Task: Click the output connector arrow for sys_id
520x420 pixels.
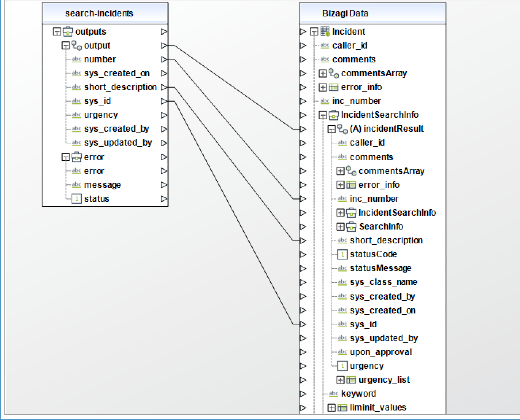Action: pyautogui.click(x=164, y=101)
